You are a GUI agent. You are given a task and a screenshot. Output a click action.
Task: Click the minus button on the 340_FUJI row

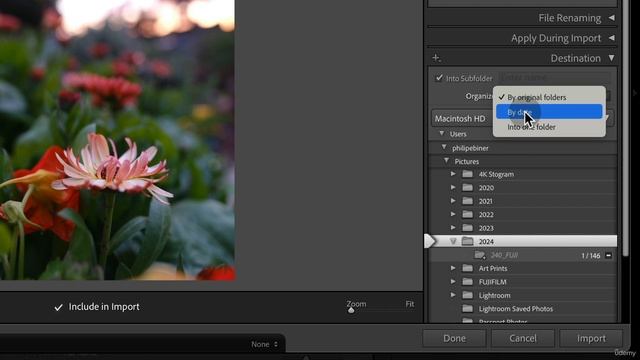pos(608,256)
